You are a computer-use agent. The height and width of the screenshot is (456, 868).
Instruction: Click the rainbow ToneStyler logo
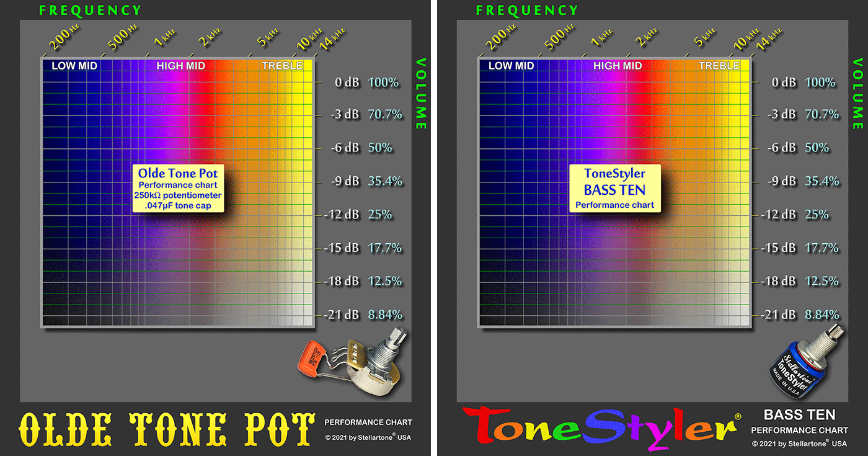[601, 428]
